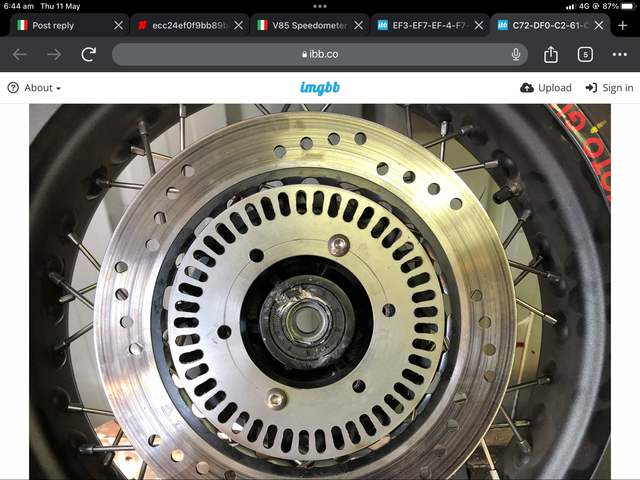
Task: Tap the battery indicator in status bar
Action: (x=629, y=6)
